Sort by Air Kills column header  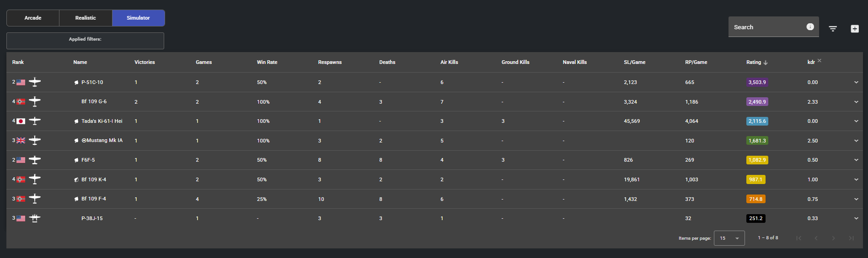click(x=449, y=62)
